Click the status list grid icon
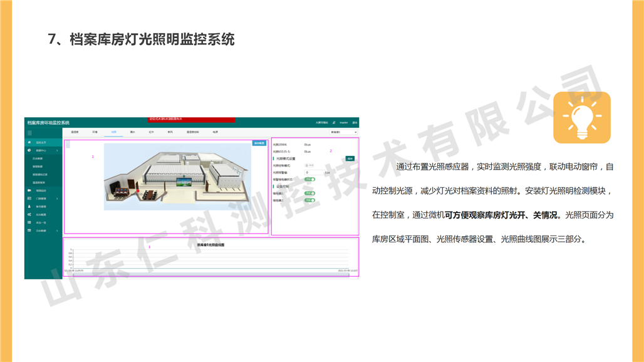The height and width of the screenshot is (362, 644). pos(29,222)
